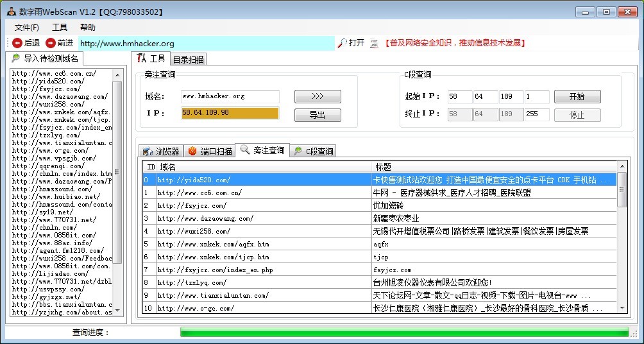Screen dimensions: 644x344
Task: Click the end IP last octet field with 255
Action: [537, 114]
